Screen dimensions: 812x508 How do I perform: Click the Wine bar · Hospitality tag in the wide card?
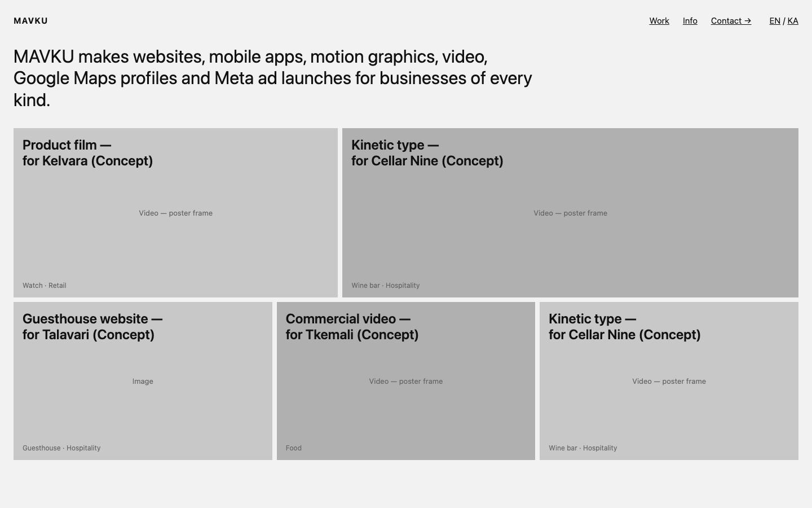coord(386,286)
